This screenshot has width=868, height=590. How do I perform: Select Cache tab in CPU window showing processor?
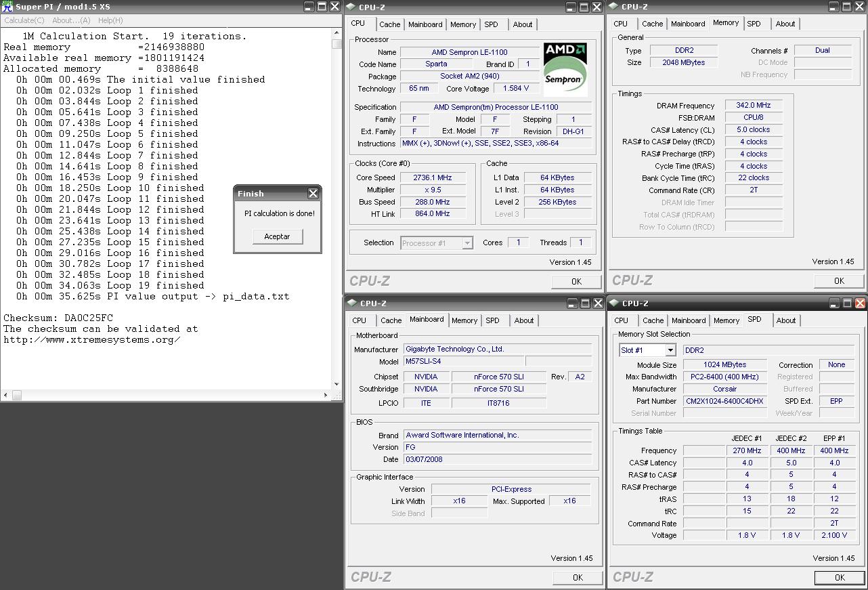pos(390,24)
